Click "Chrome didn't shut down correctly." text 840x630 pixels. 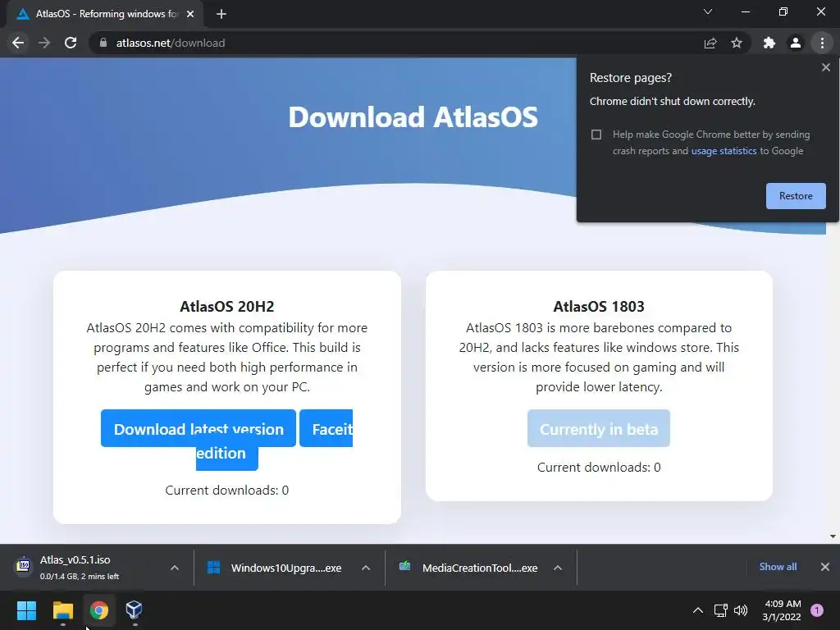pos(673,101)
